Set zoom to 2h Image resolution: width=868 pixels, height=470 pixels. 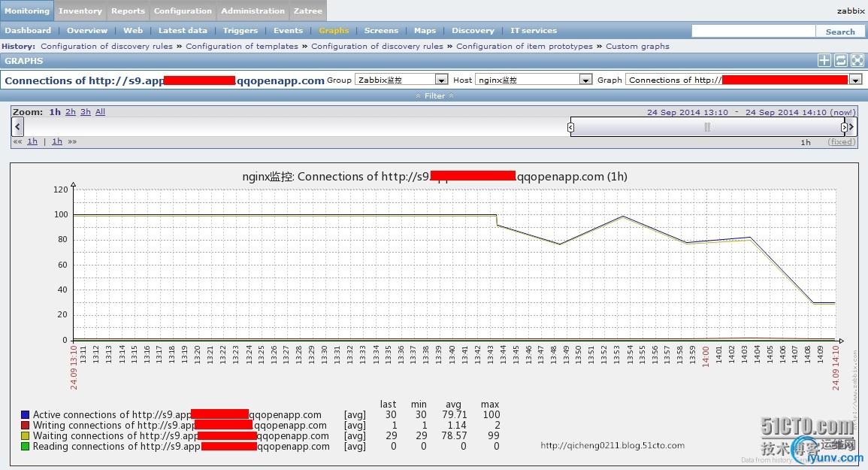(x=71, y=112)
